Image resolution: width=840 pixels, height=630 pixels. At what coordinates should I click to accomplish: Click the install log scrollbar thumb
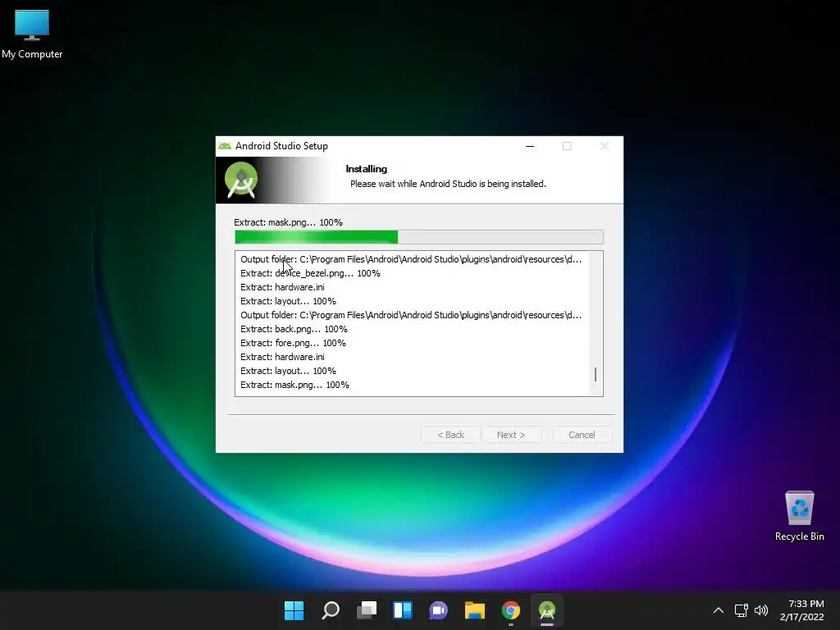coord(596,374)
